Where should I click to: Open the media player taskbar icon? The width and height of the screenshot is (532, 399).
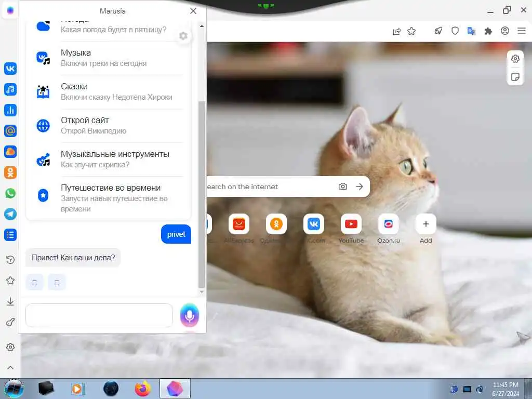(x=78, y=389)
